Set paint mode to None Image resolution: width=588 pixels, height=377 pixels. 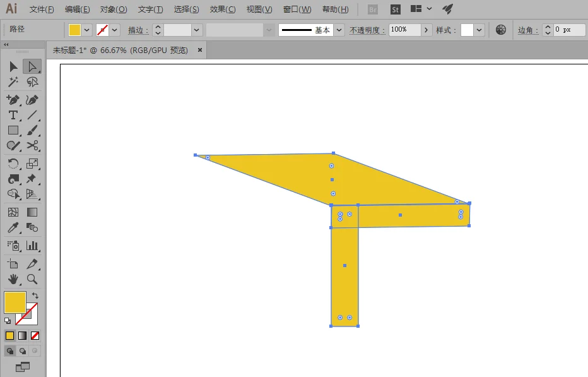click(35, 336)
